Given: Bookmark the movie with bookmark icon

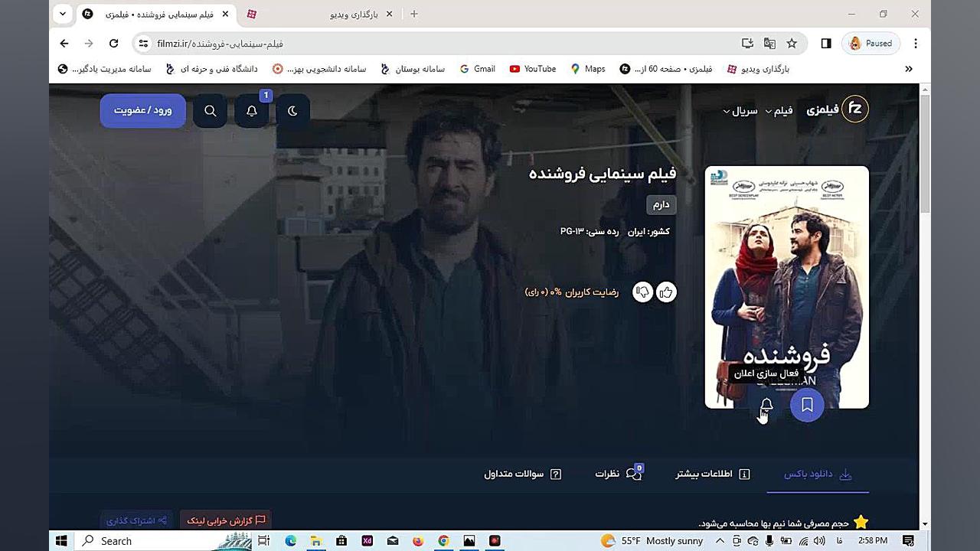Looking at the screenshot, I should [x=807, y=405].
